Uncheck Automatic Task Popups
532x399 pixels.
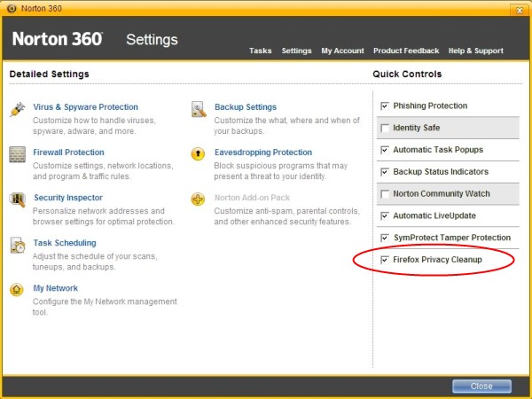(385, 150)
